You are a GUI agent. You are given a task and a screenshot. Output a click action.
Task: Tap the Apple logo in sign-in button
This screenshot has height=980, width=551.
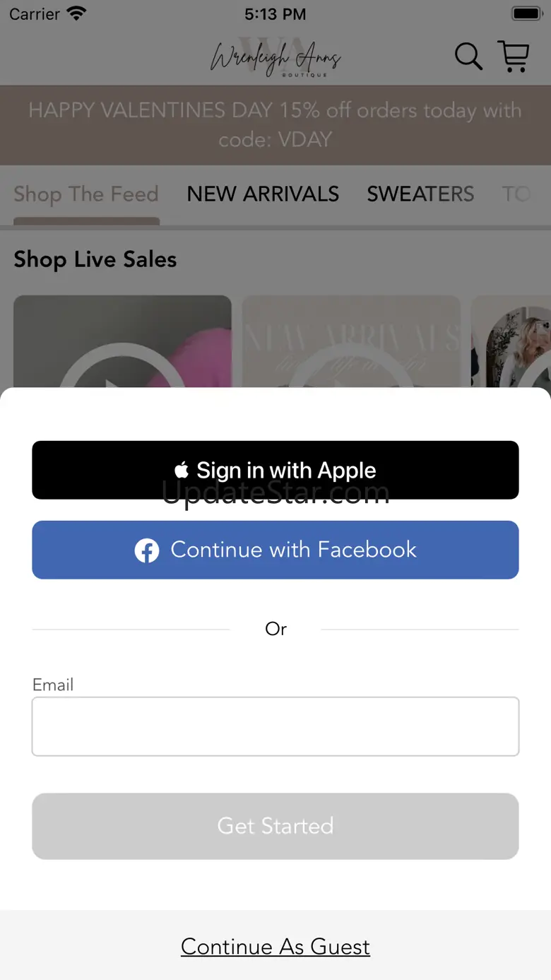point(182,470)
